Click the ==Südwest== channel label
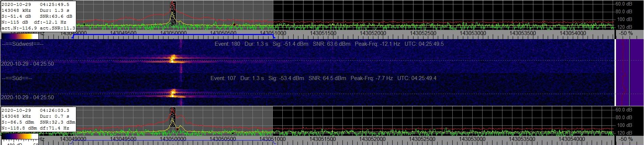Screen dimensions: 644x145 tap(22, 44)
